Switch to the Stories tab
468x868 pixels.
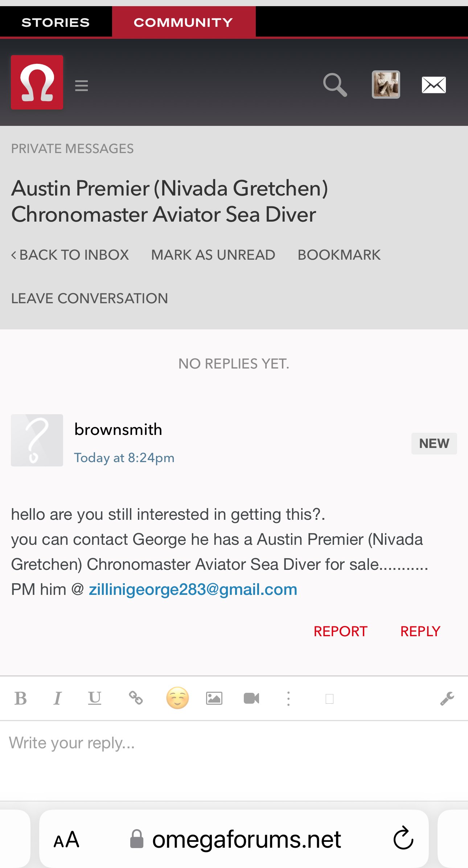(56, 22)
